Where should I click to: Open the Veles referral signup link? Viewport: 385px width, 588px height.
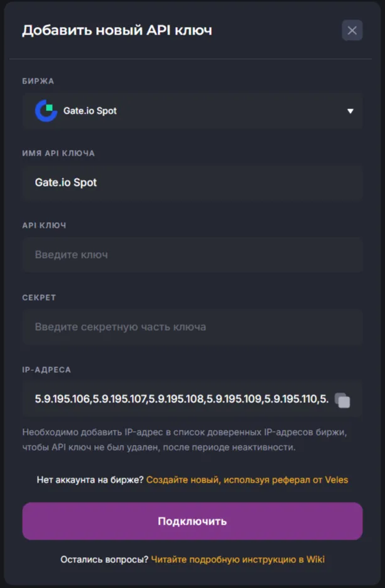[x=247, y=479]
